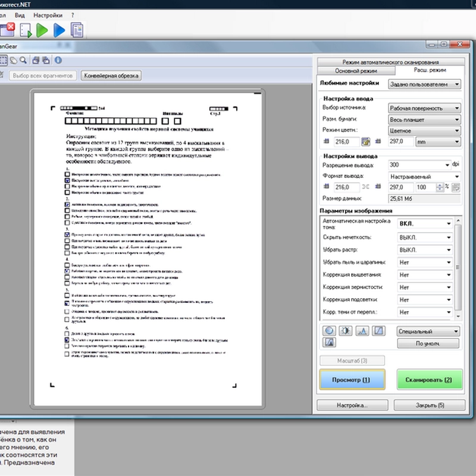Screen dimensions: 476x476
Task: Click the green play arrow toolbar icon
Action: tap(42, 30)
